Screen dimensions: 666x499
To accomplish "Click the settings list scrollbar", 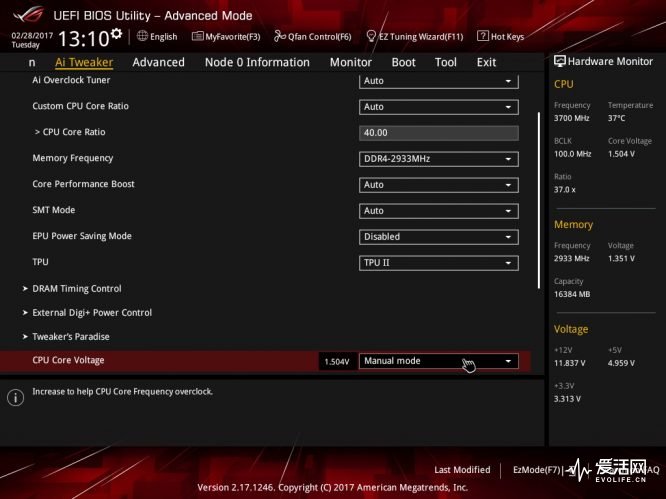I will pyautogui.click(x=539, y=200).
